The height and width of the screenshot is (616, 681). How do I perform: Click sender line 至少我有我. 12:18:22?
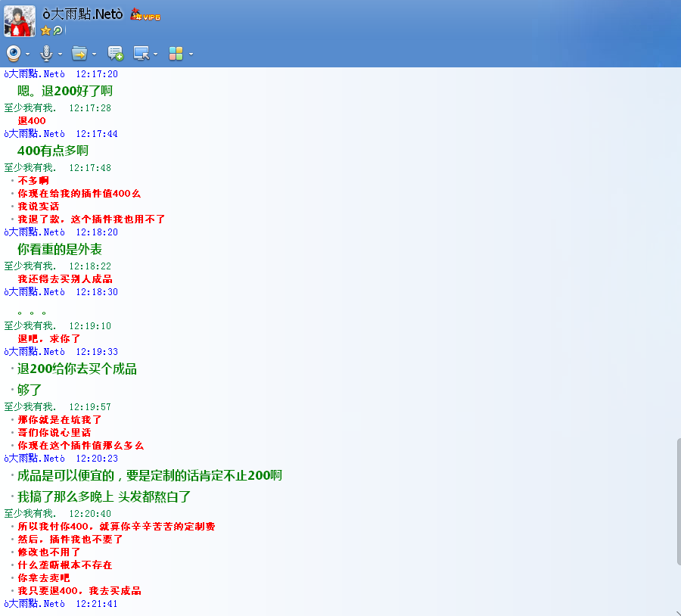pyautogui.click(x=58, y=266)
